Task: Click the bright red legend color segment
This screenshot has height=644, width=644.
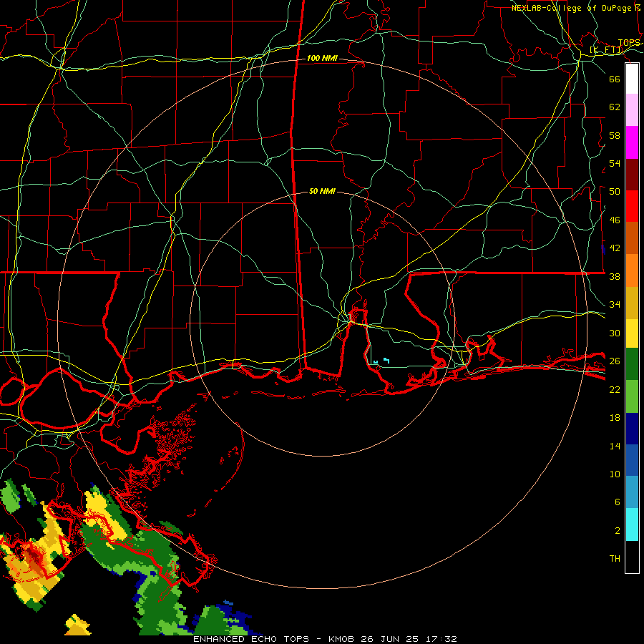Action: click(x=632, y=206)
